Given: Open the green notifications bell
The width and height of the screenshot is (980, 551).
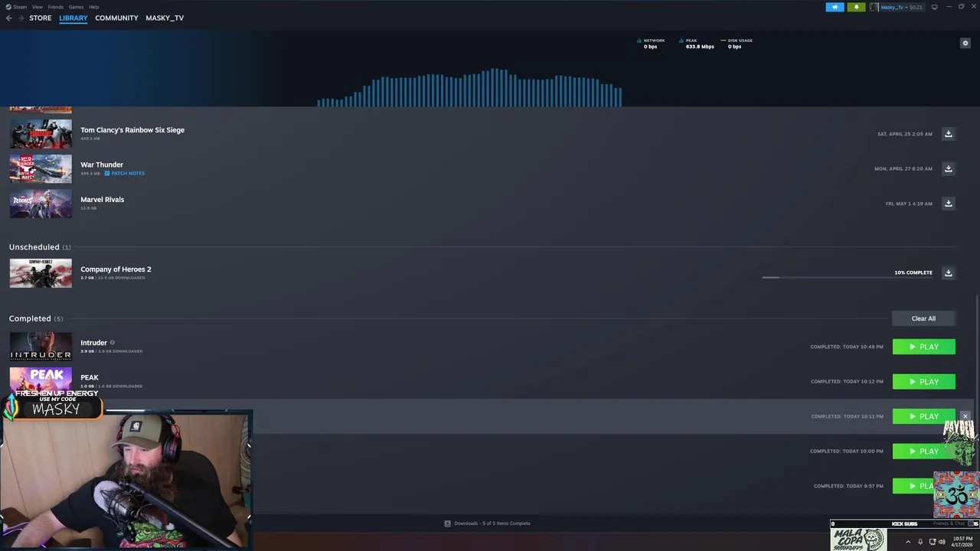Looking at the screenshot, I should 856,7.
